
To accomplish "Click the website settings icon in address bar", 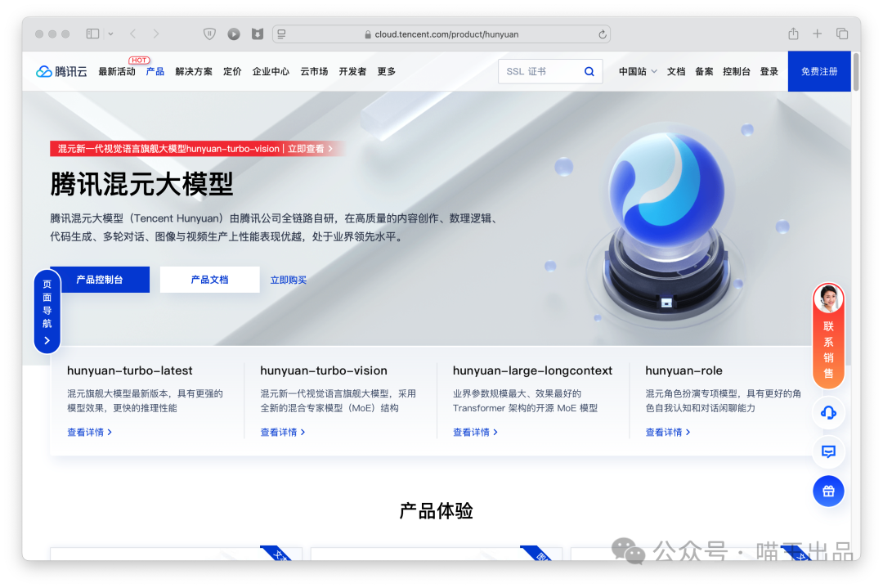I will [281, 34].
